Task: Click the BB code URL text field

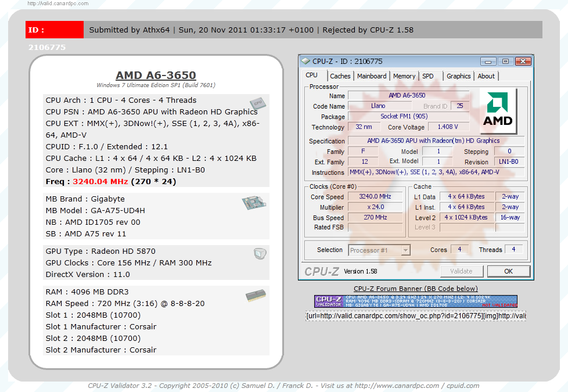Action: click(416, 316)
